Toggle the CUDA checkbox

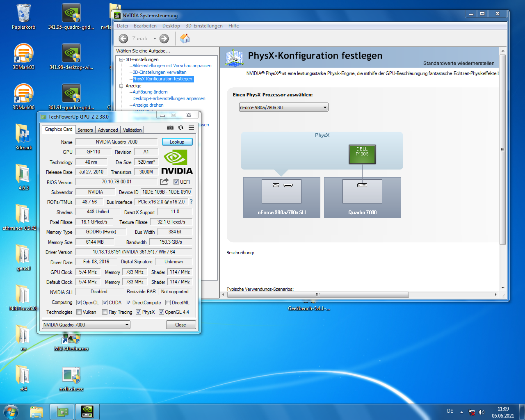(x=105, y=303)
